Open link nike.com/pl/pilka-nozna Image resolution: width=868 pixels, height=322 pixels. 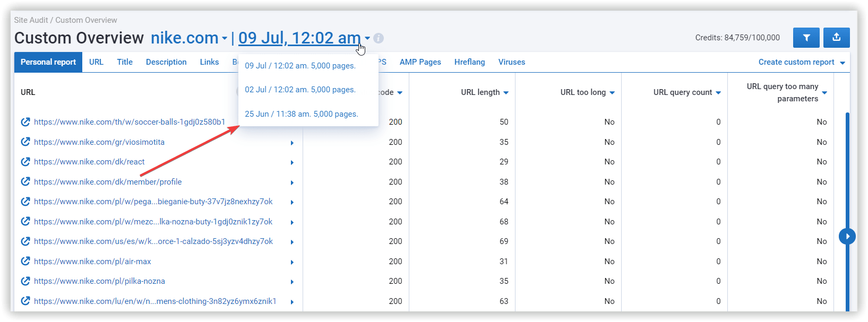pos(99,281)
